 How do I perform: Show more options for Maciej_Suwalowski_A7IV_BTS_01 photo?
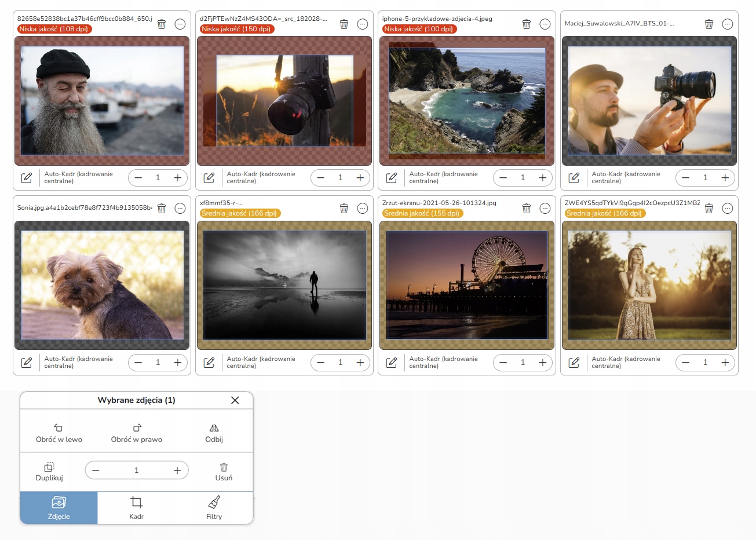(x=728, y=24)
